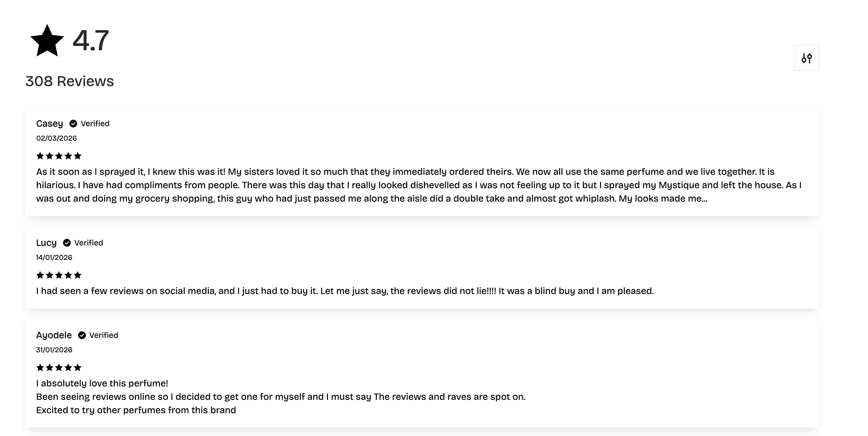Click reviewer name Lucy

pos(46,243)
